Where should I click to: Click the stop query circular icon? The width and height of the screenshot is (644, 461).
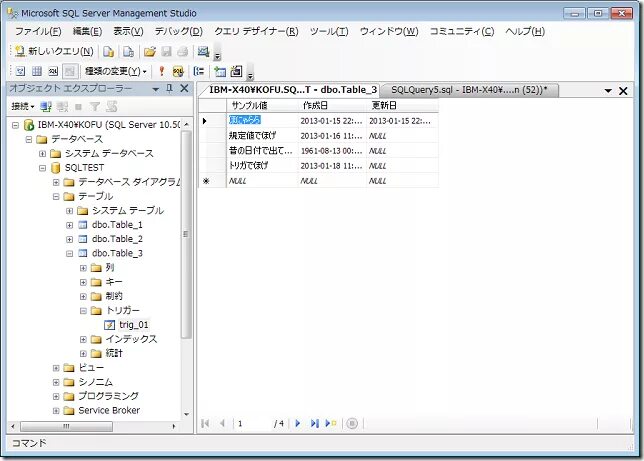point(352,423)
